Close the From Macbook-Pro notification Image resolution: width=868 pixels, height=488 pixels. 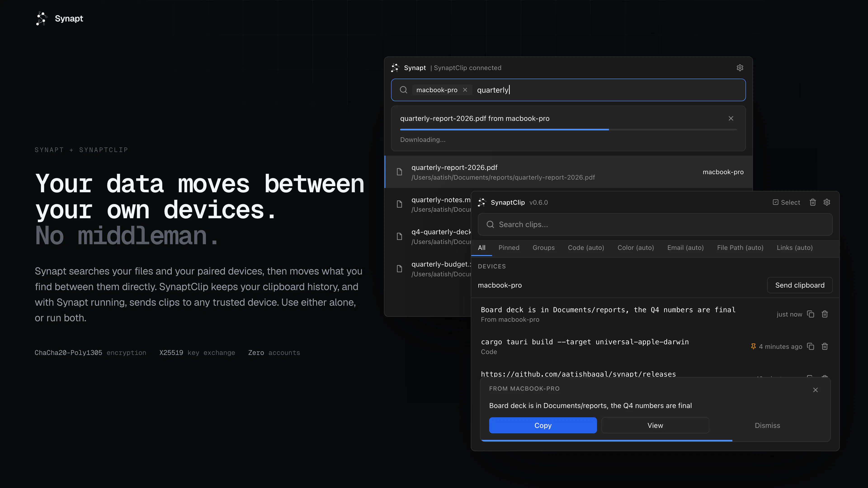tap(815, 390)
